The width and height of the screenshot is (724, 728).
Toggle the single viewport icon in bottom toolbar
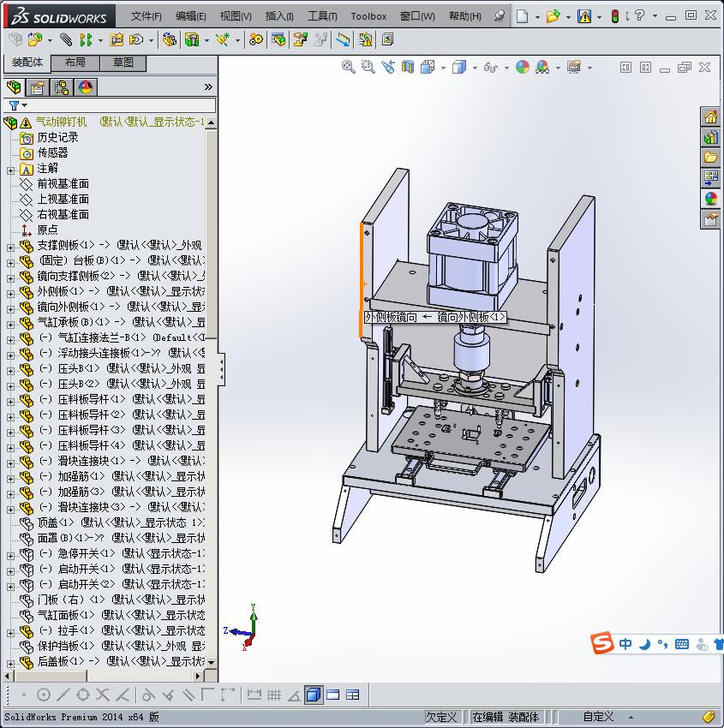point(333,695)
